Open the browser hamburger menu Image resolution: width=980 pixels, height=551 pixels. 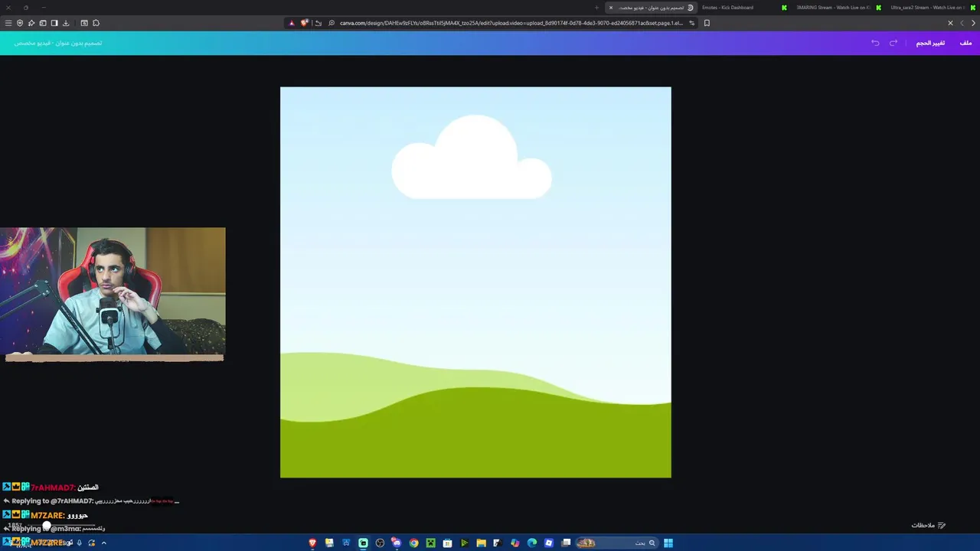pyautogui.click(x=8, y=23)
